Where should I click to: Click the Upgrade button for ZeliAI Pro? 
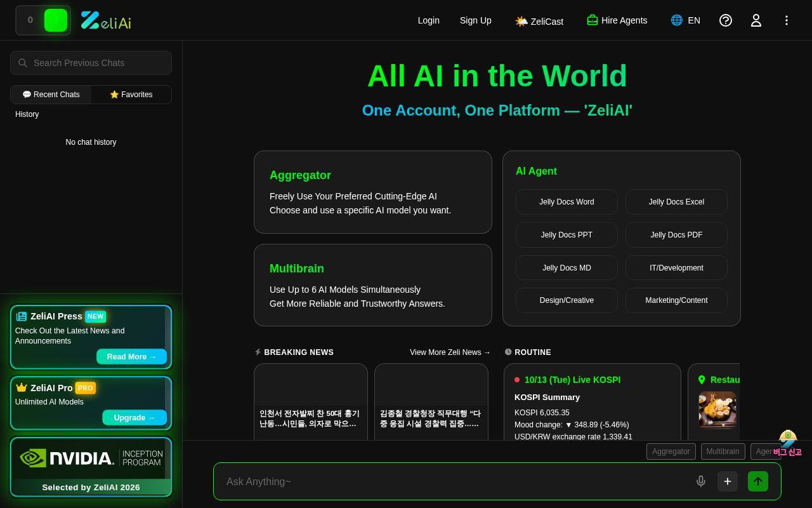(134, 418)
